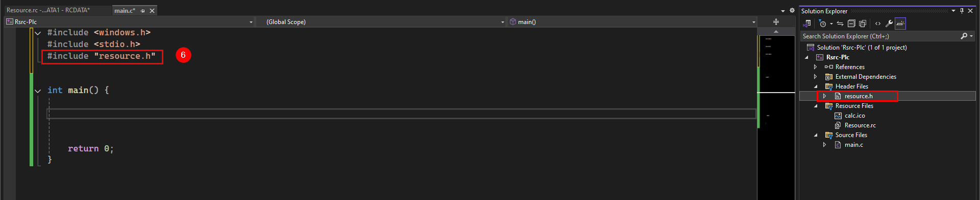Select the main.c editor tab

[125, 11]
